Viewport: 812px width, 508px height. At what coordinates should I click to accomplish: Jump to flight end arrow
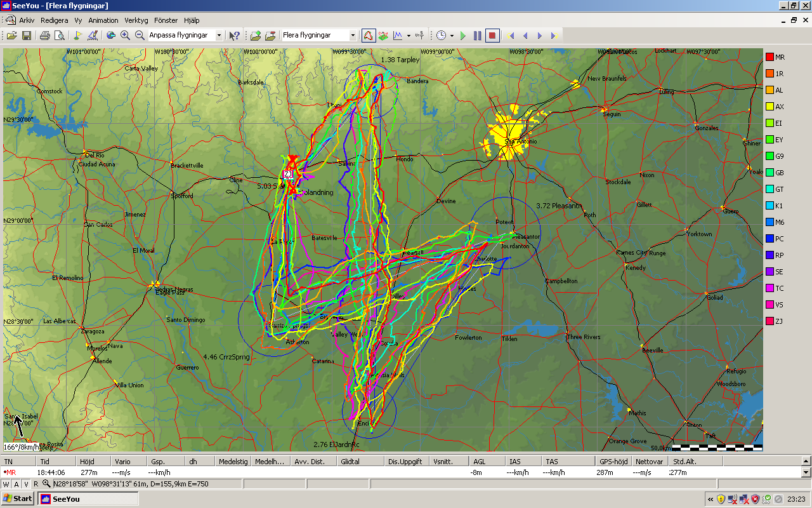(x=553, y=36)
